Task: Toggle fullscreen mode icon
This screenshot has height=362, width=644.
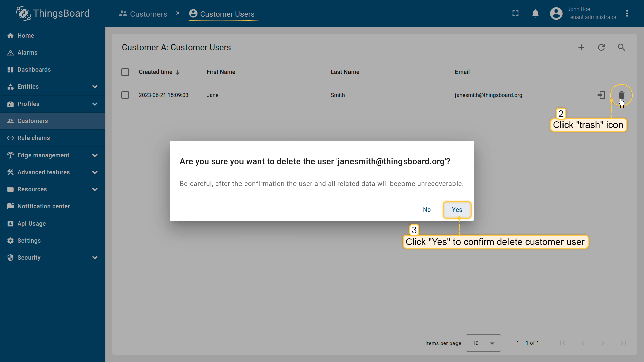Action: point(515,13)
